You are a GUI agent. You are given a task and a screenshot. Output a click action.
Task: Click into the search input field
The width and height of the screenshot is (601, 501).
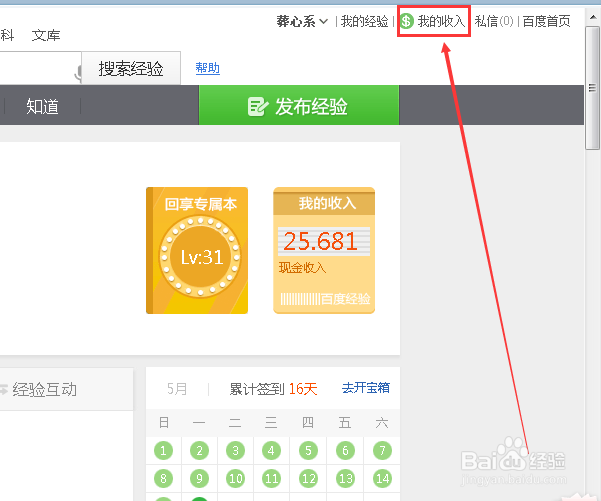40,68
